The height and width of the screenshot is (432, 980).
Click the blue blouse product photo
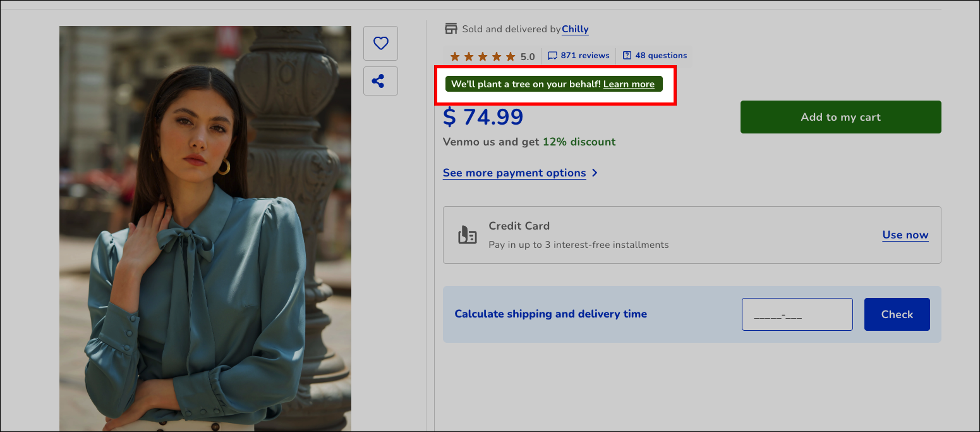tap(205, 228)
